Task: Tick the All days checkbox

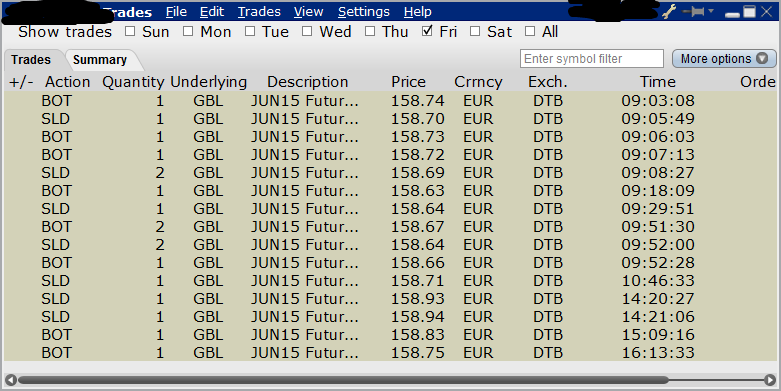Action: (530, 31)
